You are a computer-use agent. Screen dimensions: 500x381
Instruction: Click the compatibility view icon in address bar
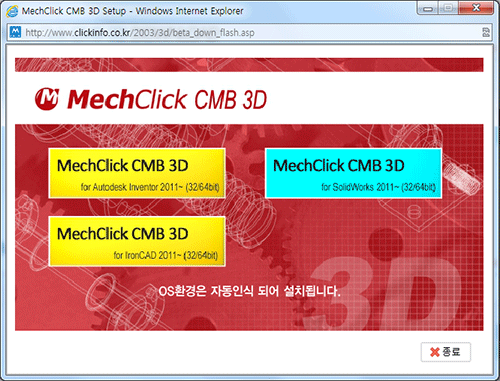(x=486, y=32)
